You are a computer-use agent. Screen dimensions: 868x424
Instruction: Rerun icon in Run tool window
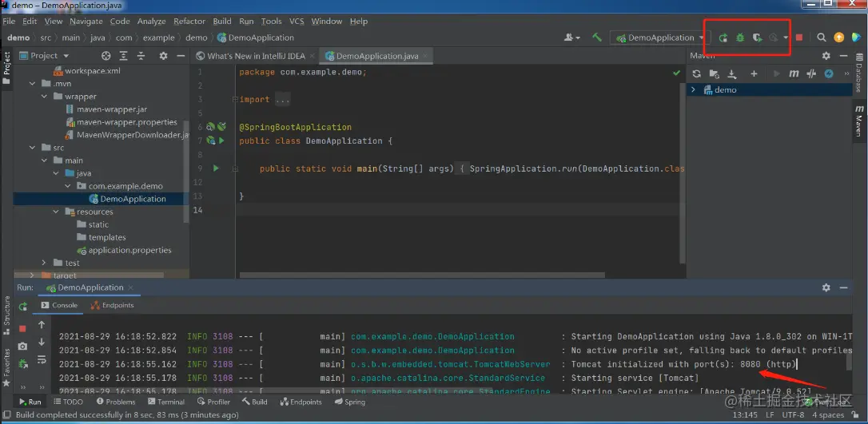22,307
